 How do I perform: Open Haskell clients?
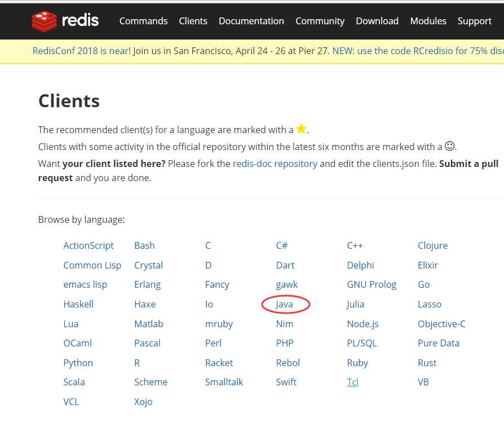click(x=78, y=304)
